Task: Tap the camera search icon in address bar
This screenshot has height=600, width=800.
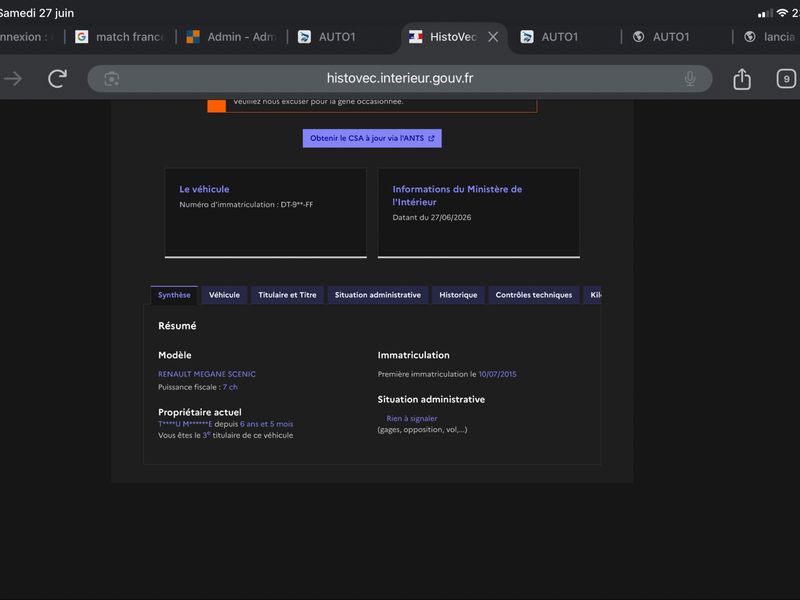Action: 112,79
